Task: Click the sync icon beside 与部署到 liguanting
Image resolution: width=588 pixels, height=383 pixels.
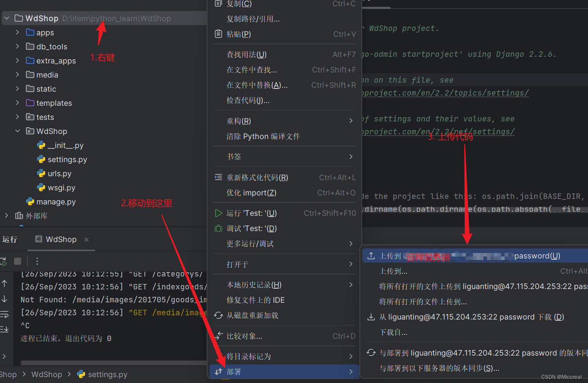Action: click(x=371, y=353)
